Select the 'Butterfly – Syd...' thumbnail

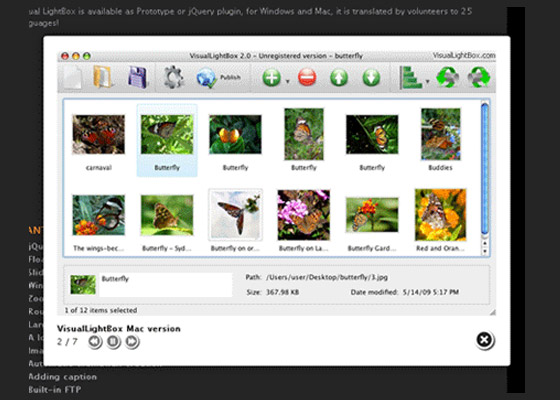(x=167, y=215)
